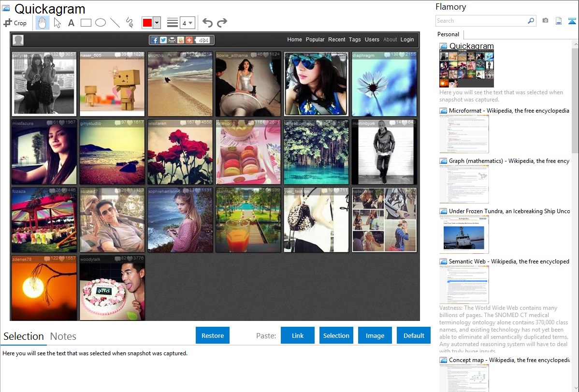The image size is (579, 392).
Task: Click the Facebook share icon
Action: tap(154, 40)
